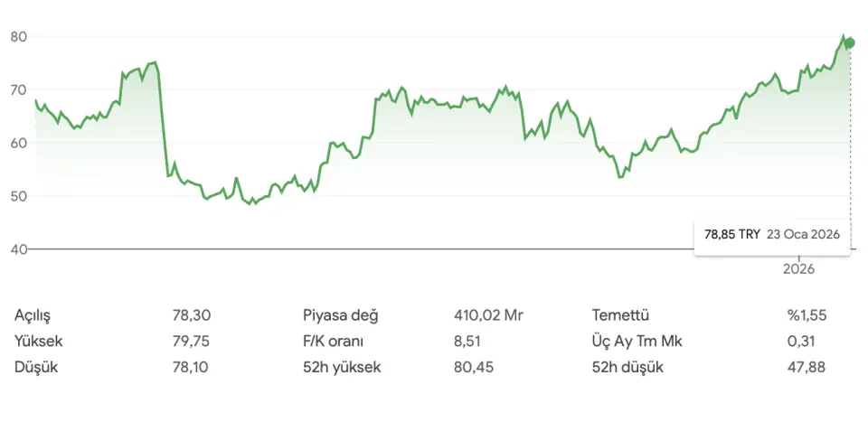Click the Temettü label
The width and height of the screenshot is (868, 441).
tap(621, 315)
